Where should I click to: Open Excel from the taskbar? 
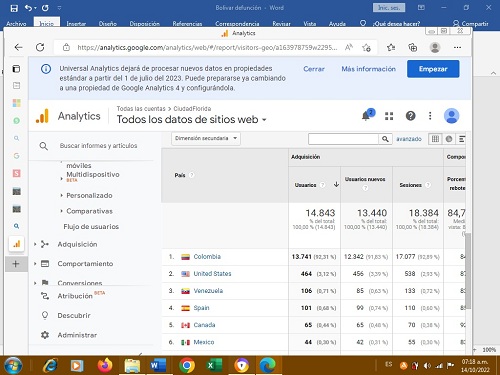(x=214, y=365)
